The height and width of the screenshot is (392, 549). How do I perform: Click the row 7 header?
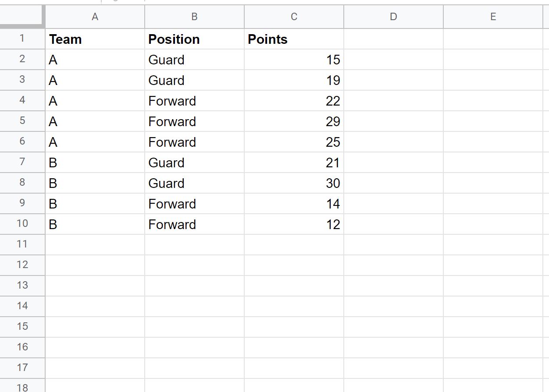pos(22,162)
